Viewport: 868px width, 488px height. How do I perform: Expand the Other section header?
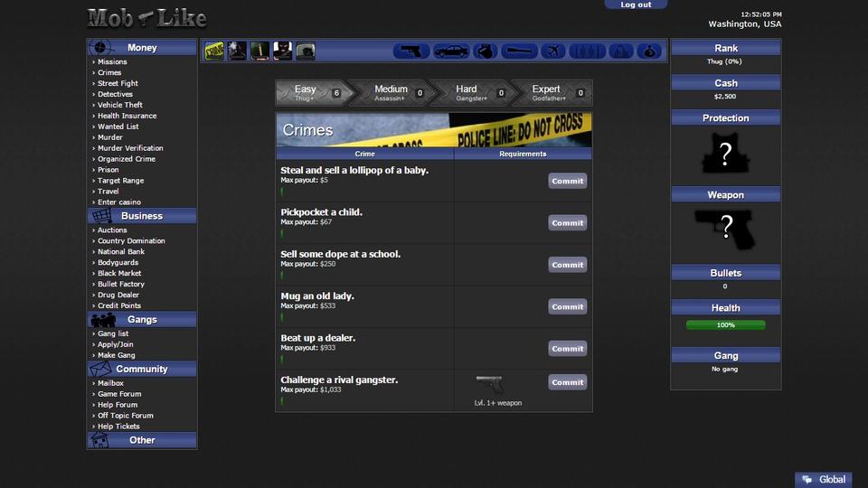click(142, 440)
